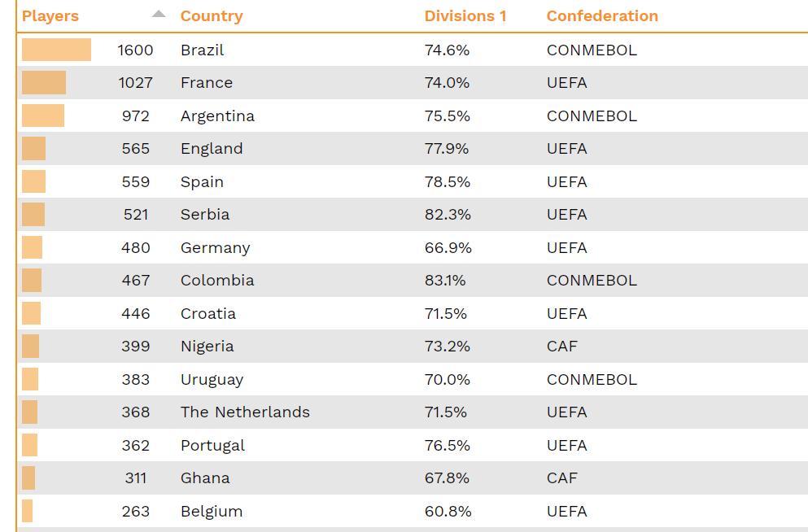Click The Netherlands country name
The height and width of the screenshot is (532, 808).
[245, 412]
